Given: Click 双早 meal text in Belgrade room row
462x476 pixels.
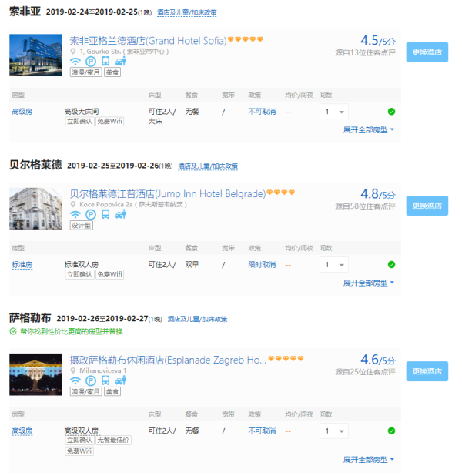Looking at the screenshot, I should tap(192, 264).
